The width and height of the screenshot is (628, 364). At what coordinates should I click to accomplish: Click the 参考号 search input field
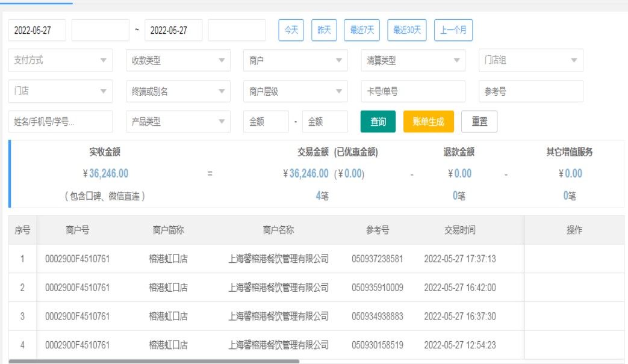point(530,91)
